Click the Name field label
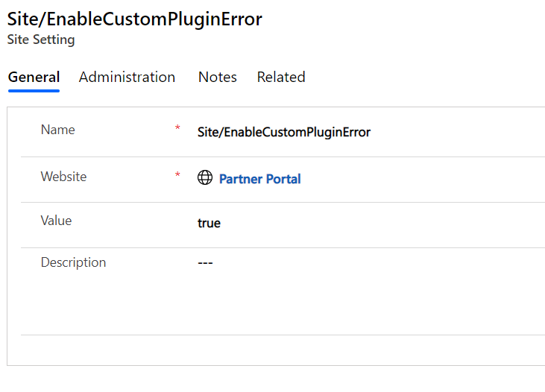 coord(58,130)
